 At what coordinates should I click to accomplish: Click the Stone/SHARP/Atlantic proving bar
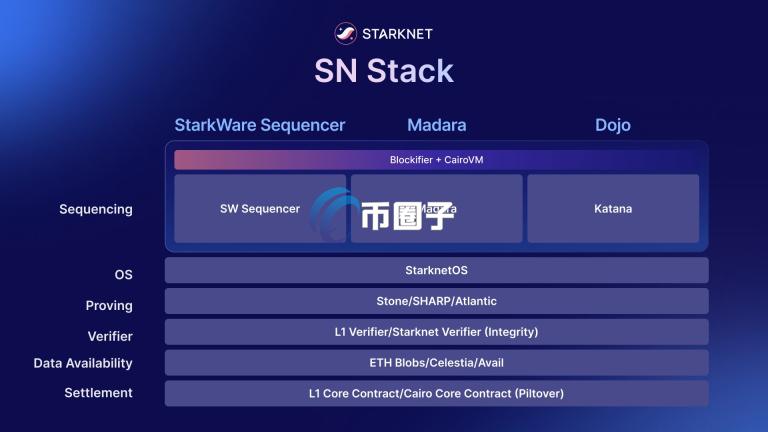point(436,301)
